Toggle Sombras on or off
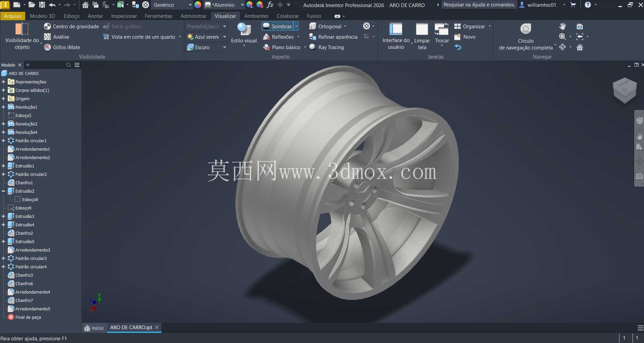Viewport: 644px width, 343px height. pyautogui.click(x=277, y=26)
